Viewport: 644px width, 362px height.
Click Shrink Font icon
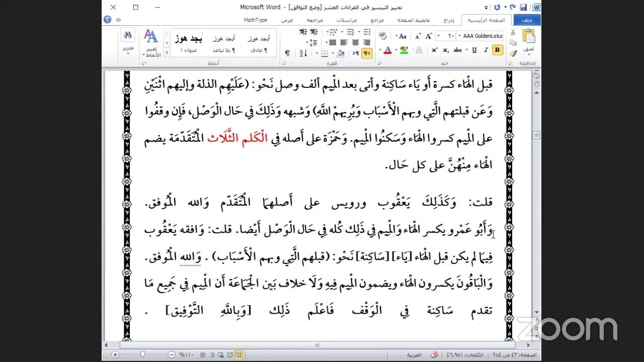click(418, 36)
